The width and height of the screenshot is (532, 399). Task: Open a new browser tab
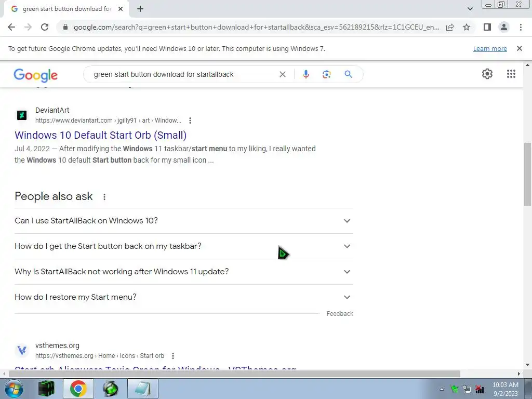(140, 9)
